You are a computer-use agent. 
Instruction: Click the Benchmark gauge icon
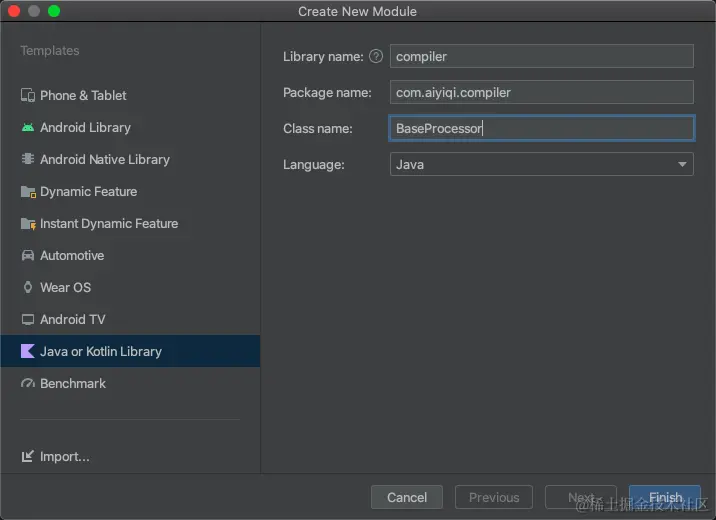(x=28, y=384)
